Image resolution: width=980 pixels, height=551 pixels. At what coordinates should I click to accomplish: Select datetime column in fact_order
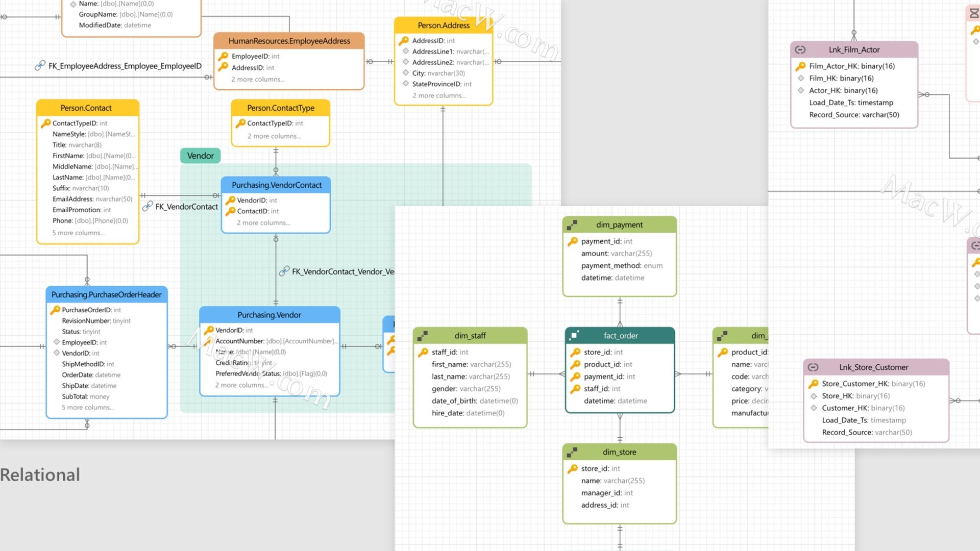pos(616,401)
